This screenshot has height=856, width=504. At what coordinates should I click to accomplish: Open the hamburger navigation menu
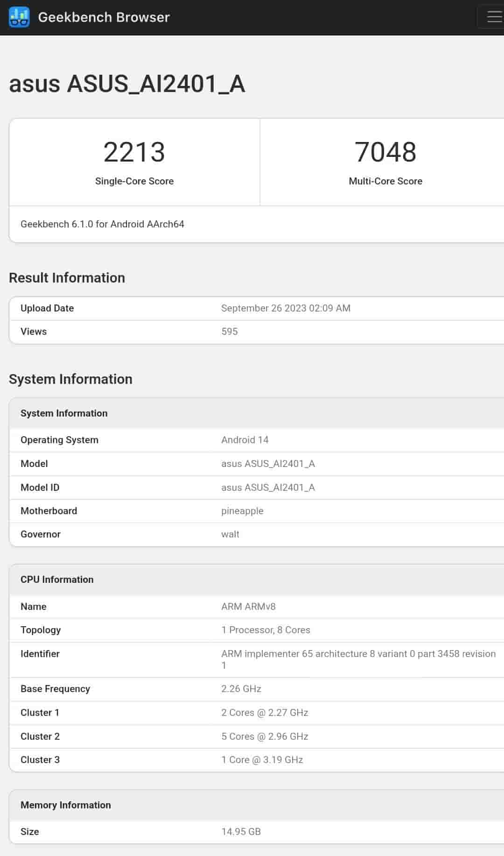coord(493,17)
